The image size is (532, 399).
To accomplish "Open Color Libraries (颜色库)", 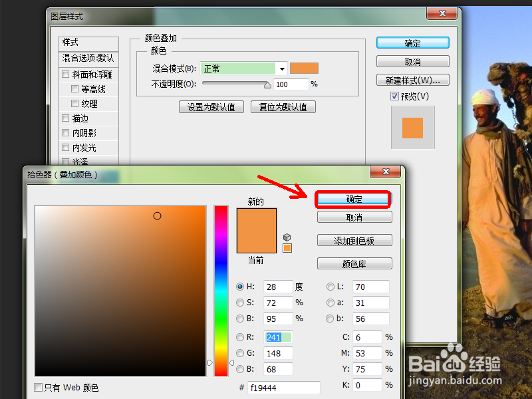I will point(354,263).
